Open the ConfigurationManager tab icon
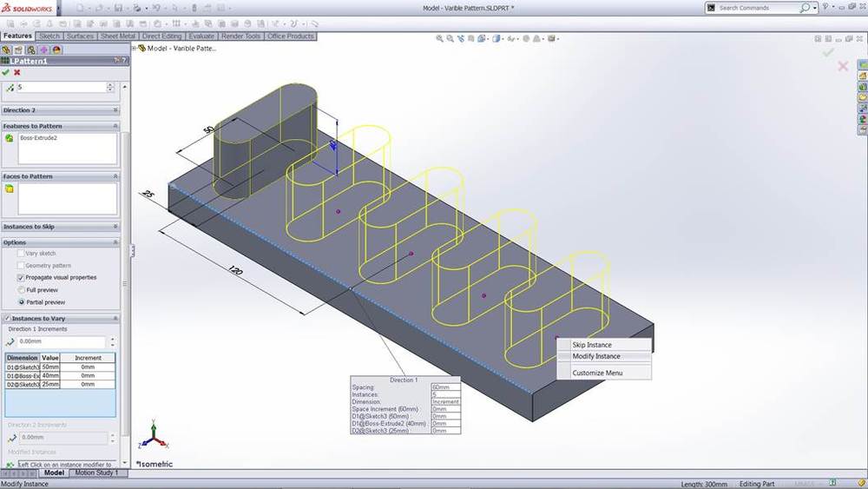The height and width of the screenshot is (489, 868). coord(31,50)
